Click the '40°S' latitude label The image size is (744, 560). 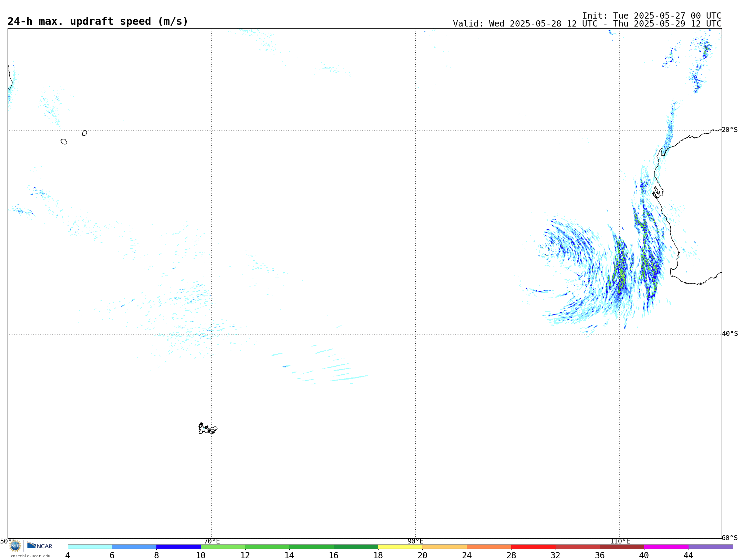click(730, 334)
